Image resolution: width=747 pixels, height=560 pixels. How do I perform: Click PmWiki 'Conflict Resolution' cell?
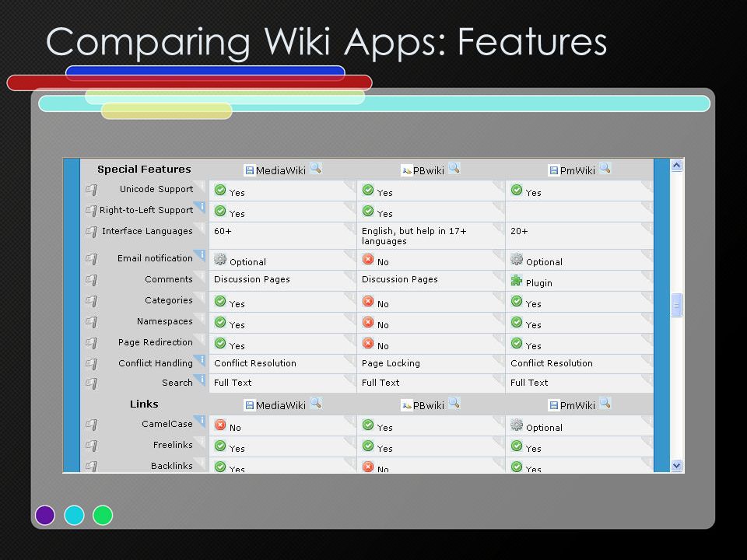coord(579,364)
